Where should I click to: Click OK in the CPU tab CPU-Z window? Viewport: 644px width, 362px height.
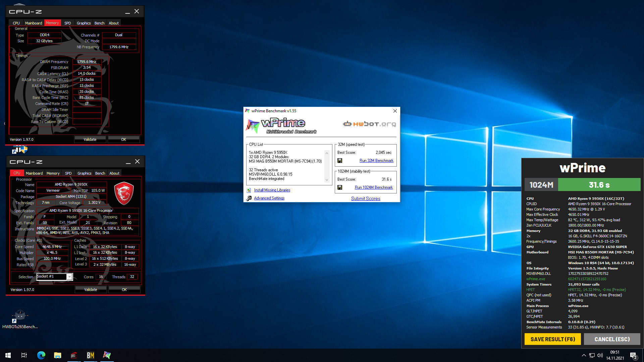click(124, 290)
